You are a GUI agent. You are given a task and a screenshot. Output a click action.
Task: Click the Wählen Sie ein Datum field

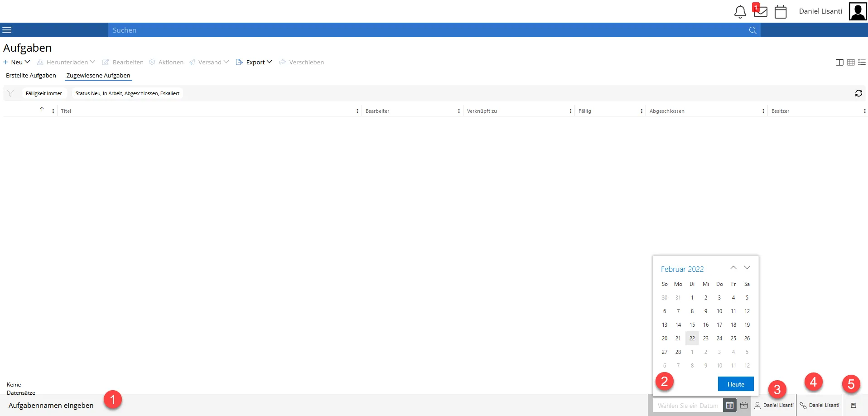(x=688, y=406)
